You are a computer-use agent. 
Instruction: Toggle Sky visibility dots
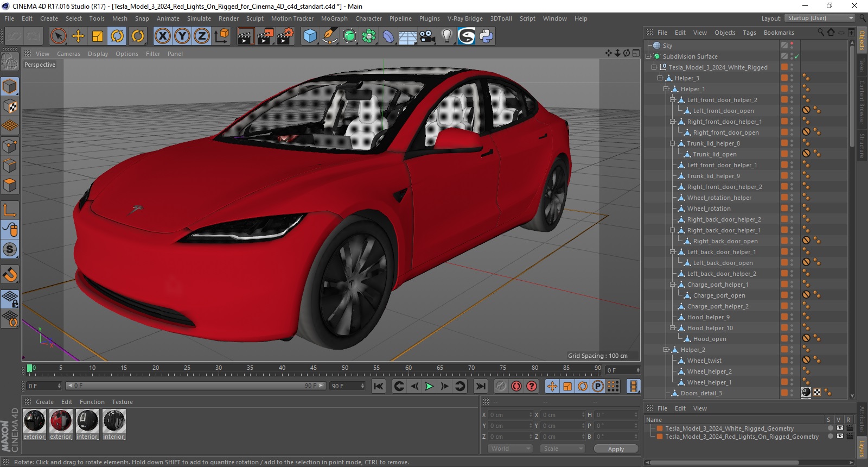(x=792, y=46)
